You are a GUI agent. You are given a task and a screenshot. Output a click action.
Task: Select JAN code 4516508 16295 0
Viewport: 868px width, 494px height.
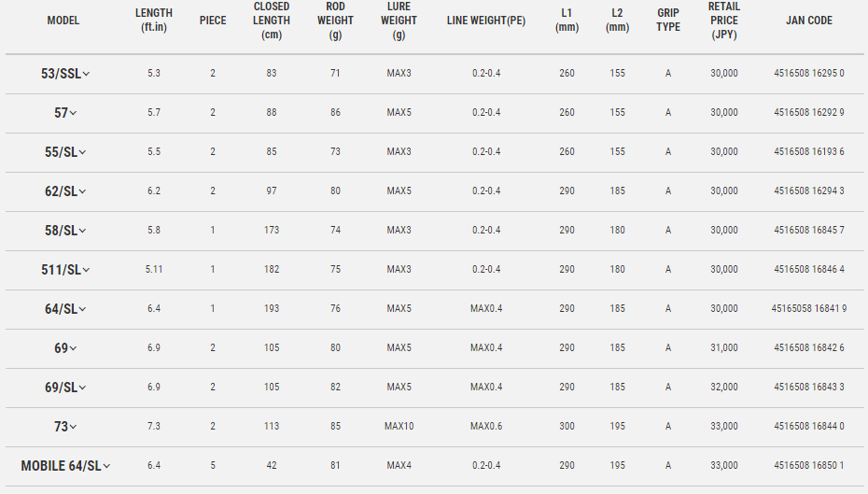point(809,73)
